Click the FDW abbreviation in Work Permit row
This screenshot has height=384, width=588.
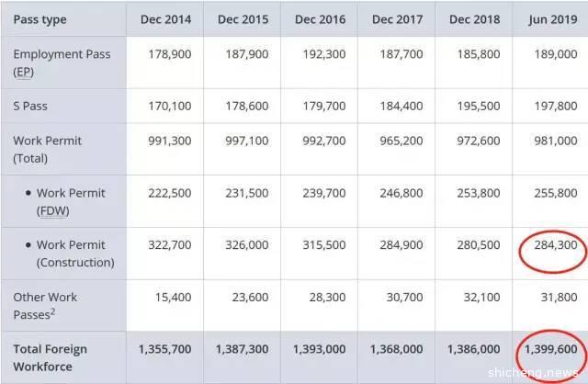[x=49, y=209]
